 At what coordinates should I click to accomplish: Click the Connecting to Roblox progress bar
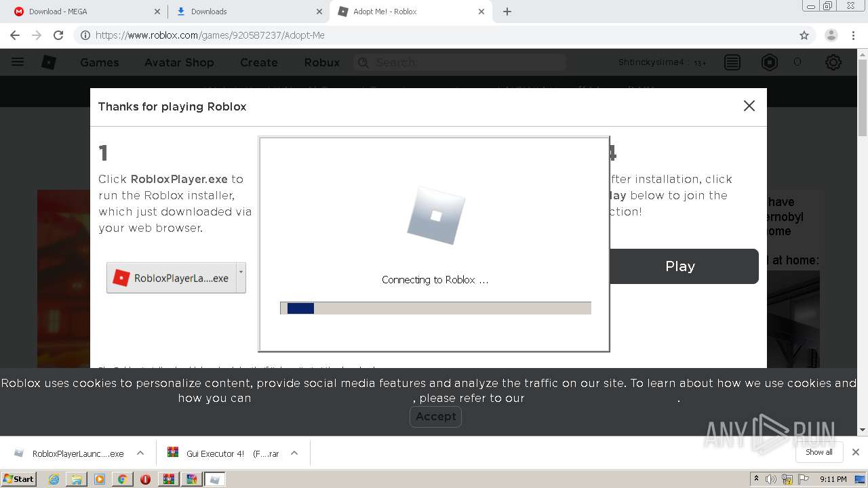coord(435,308)
